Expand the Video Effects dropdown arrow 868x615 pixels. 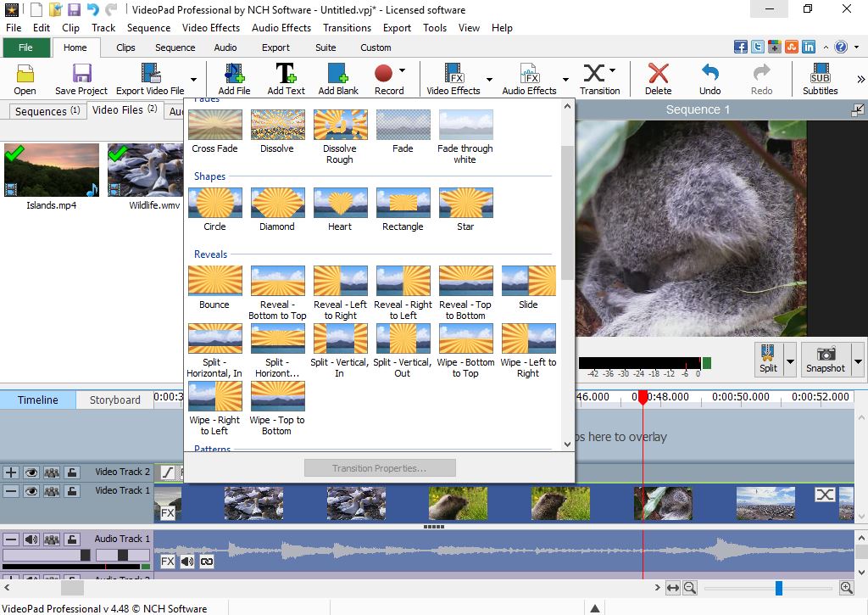click(489, 79)
